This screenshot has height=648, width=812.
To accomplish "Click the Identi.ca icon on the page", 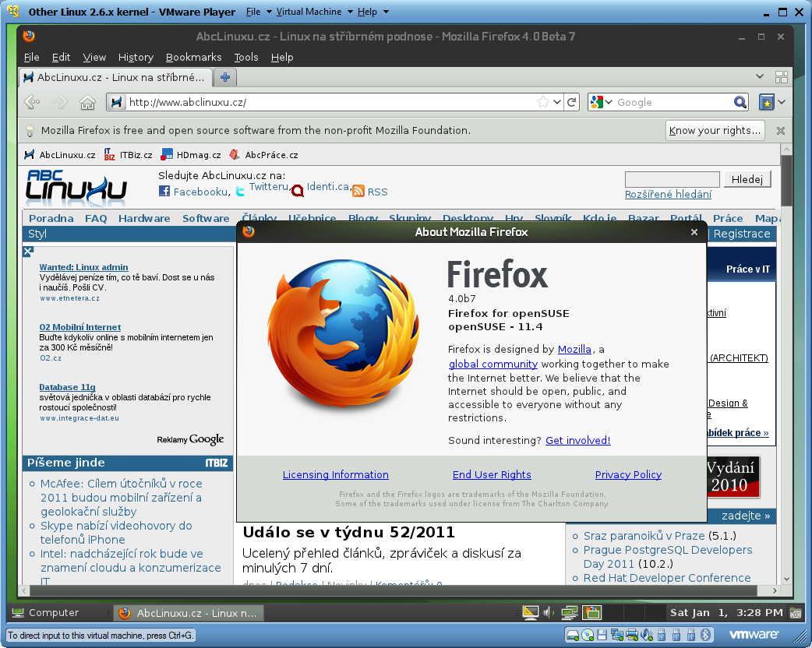I will pyautogui.click(x=297, y=191).
